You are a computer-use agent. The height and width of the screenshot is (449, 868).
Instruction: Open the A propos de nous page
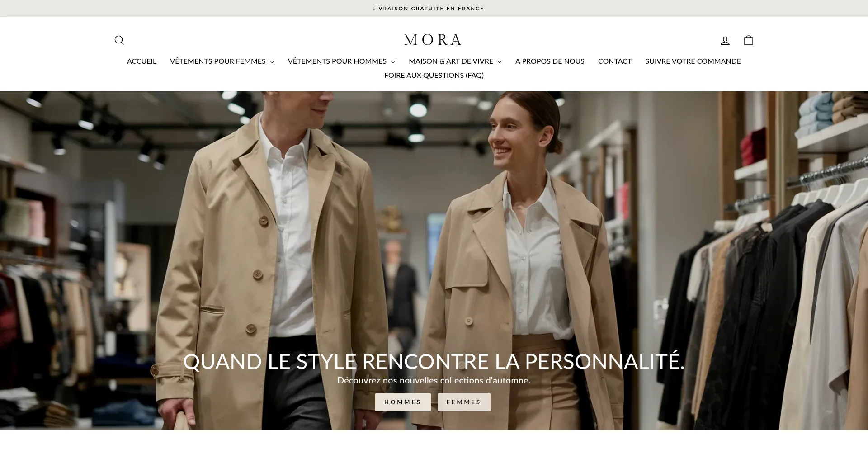pos(550,61)
